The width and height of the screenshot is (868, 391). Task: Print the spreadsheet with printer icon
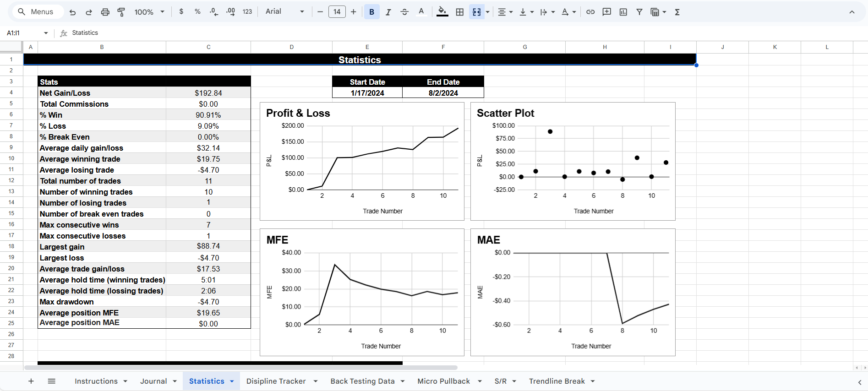point(105,12)
